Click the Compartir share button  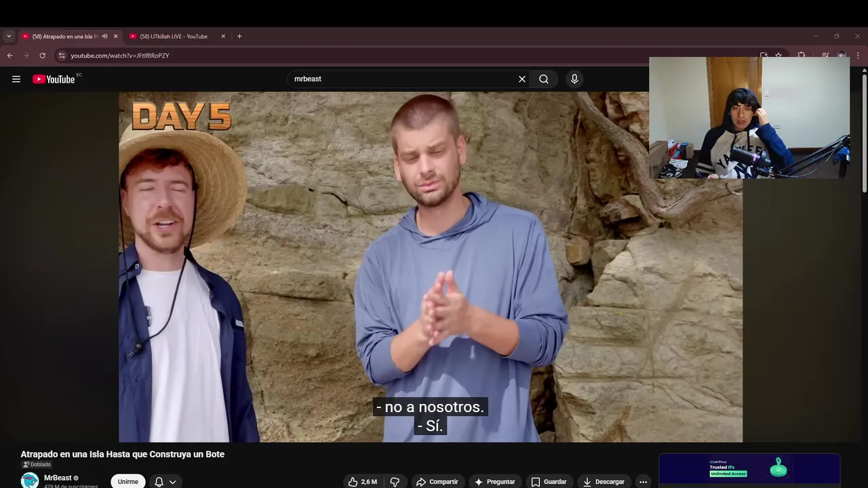pos(437,482)
